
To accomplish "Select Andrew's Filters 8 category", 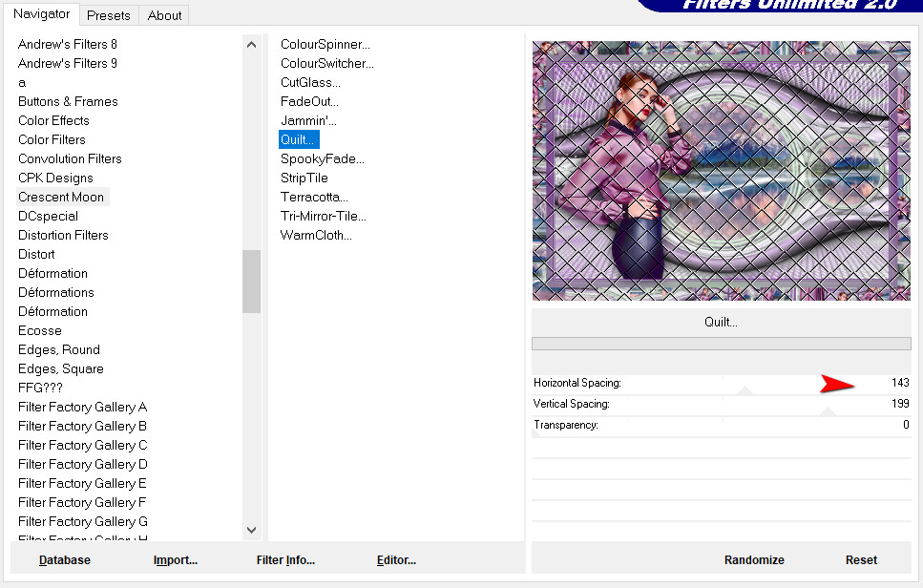I will pos(68,44).
